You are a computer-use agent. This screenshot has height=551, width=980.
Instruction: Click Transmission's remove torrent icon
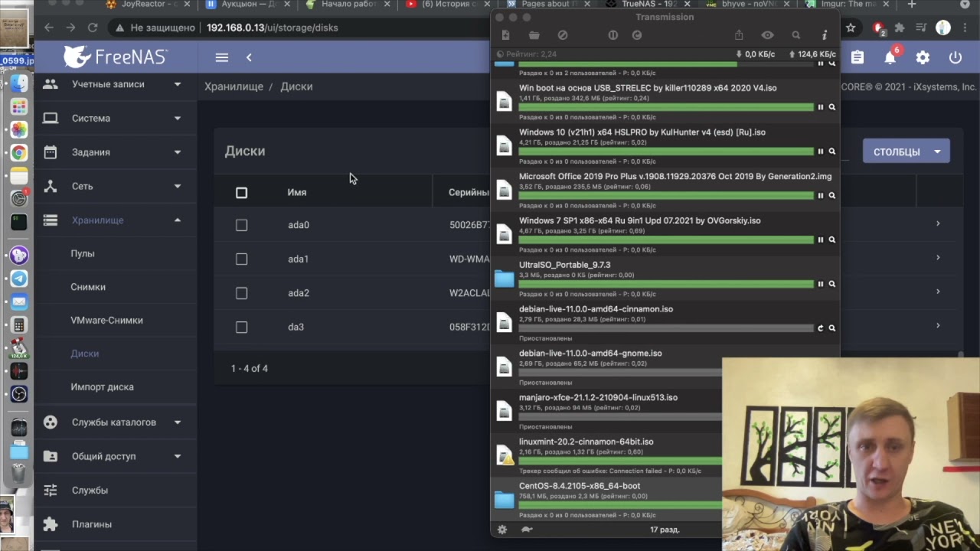coord(563,35)
